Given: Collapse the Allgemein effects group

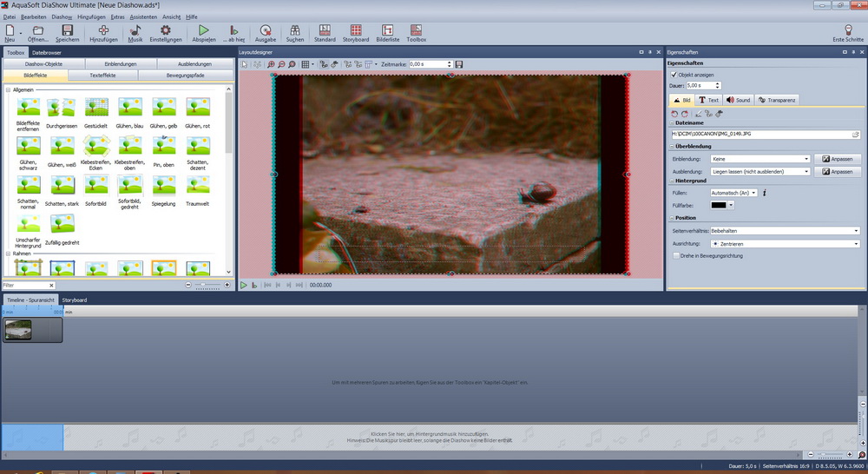Looking at the screenshot, I should click(9, 90).
